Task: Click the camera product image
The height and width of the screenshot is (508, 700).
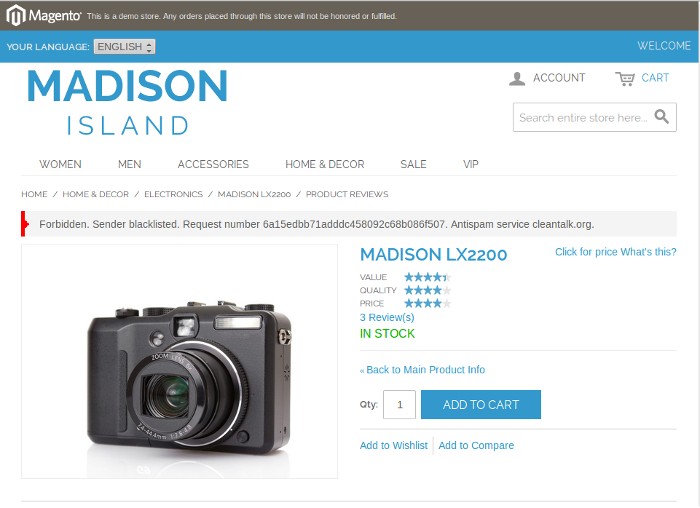Action: (x=179, y=362)
